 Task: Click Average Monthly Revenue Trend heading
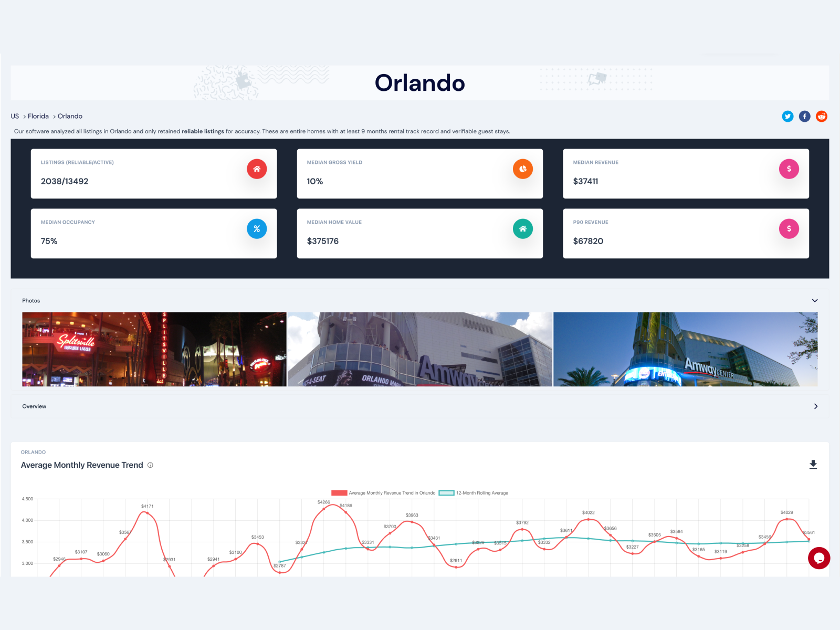point(82,465)
